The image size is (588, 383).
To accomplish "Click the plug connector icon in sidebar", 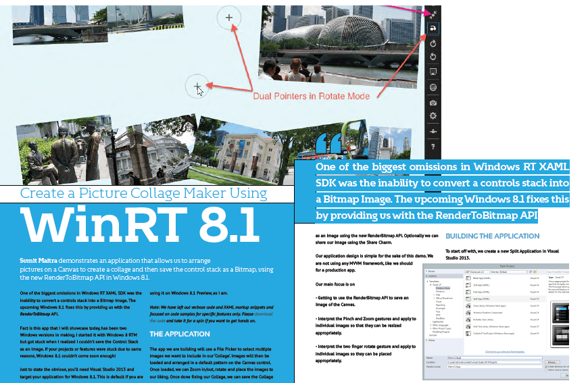I will 433,132.
